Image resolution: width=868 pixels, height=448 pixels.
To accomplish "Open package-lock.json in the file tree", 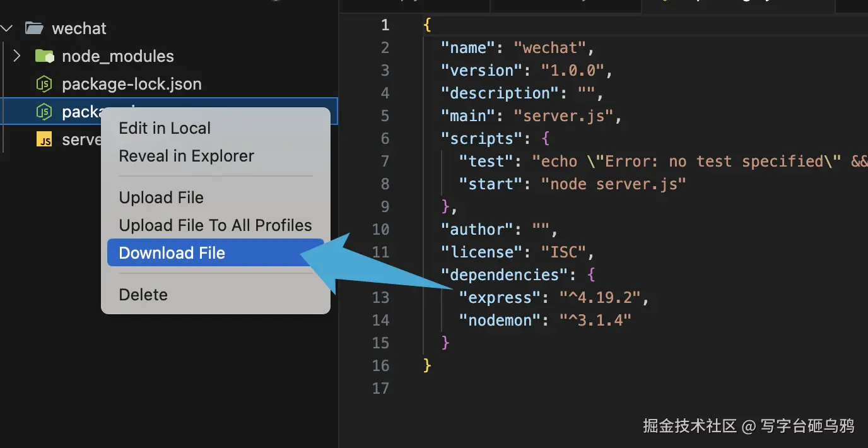I will coord(131,84).
